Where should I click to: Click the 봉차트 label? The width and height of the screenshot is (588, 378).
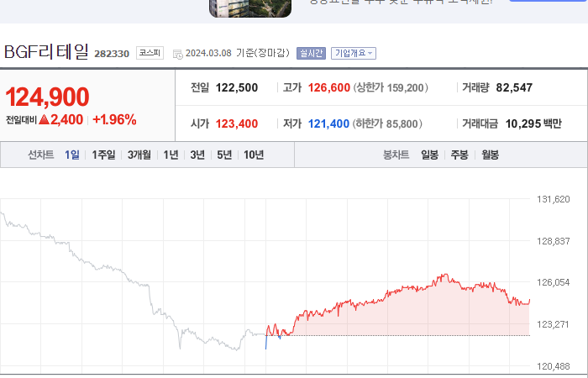[x=396, y=155]
